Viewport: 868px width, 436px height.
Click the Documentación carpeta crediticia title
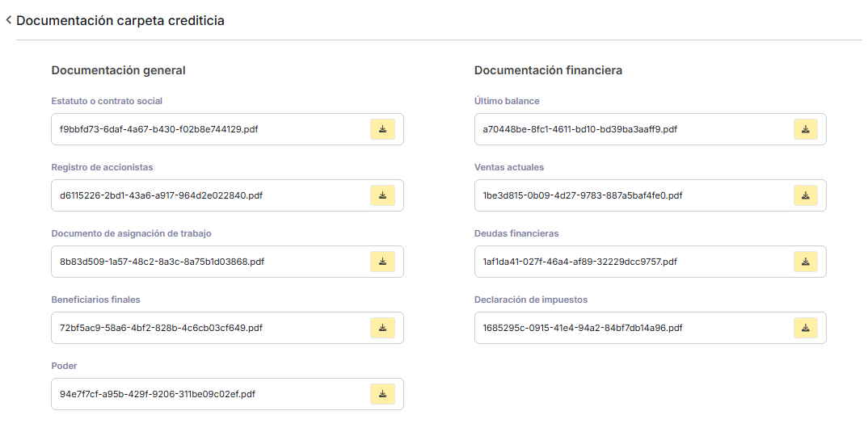click(120, 21)
